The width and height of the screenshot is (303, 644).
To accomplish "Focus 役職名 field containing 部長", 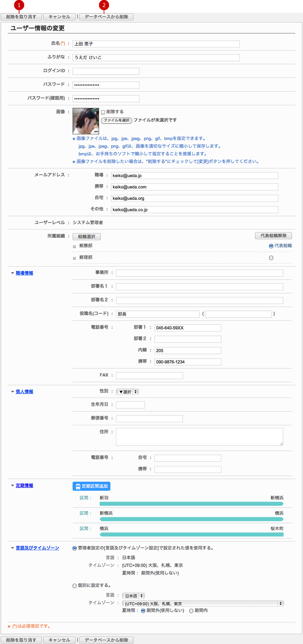I will [158, 314].
